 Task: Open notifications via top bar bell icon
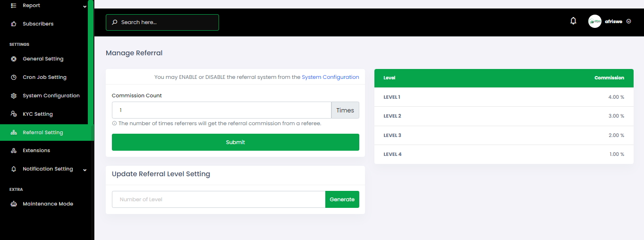(x=573, y=21)
